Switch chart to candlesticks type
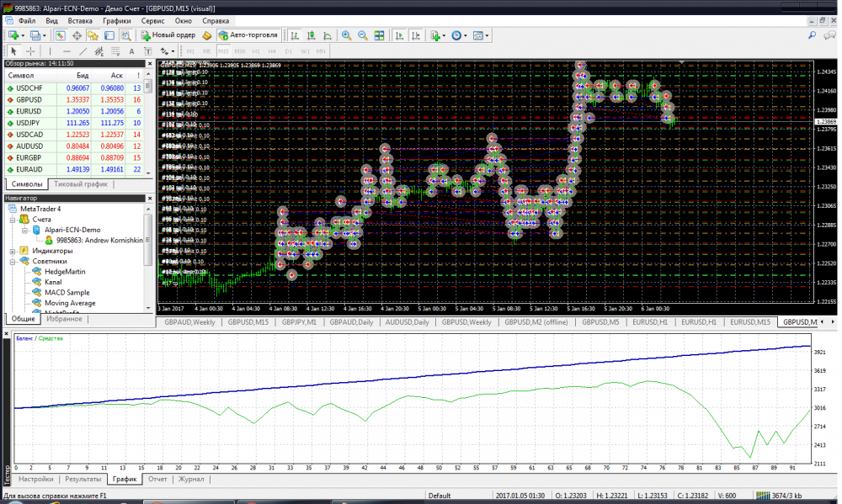Screen dimensions: 842x504 (x=311, y=35)
